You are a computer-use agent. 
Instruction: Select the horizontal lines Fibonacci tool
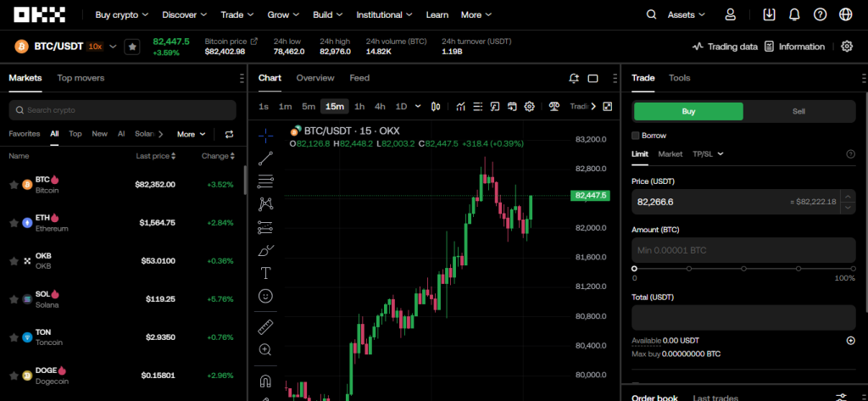pos(265,181)
